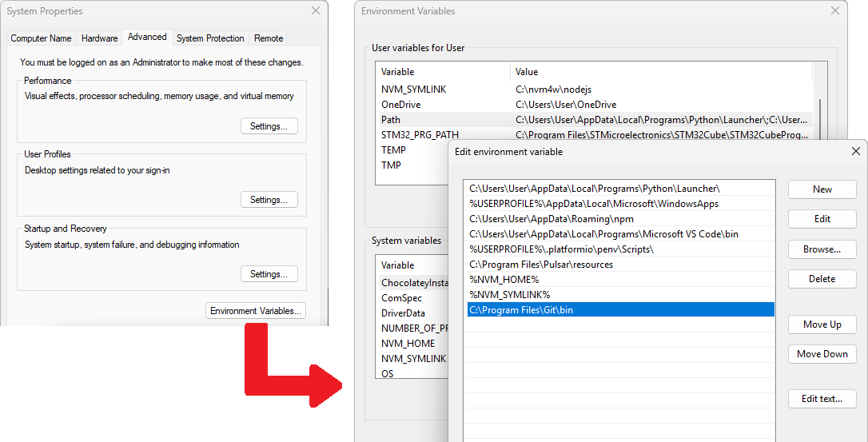Select the Pulsar resources path entry
868x442 pixels.
click(541, 265)
